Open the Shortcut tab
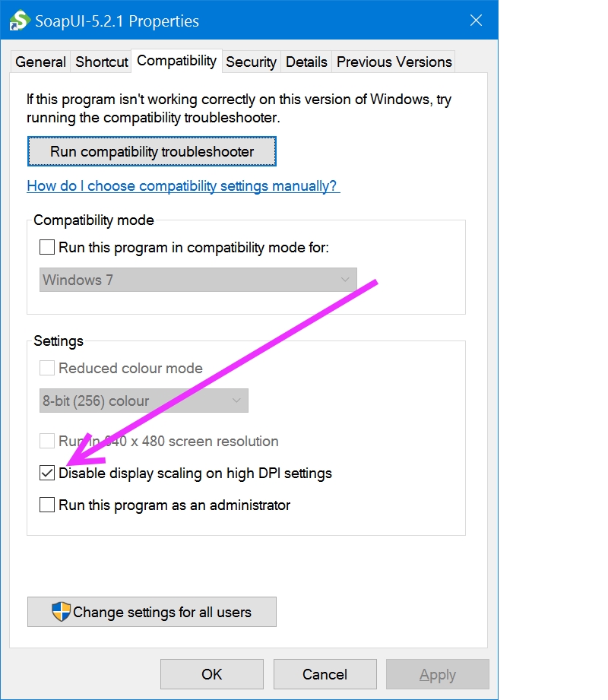This screenshot has height=700, width=608. tap(101, 62)
